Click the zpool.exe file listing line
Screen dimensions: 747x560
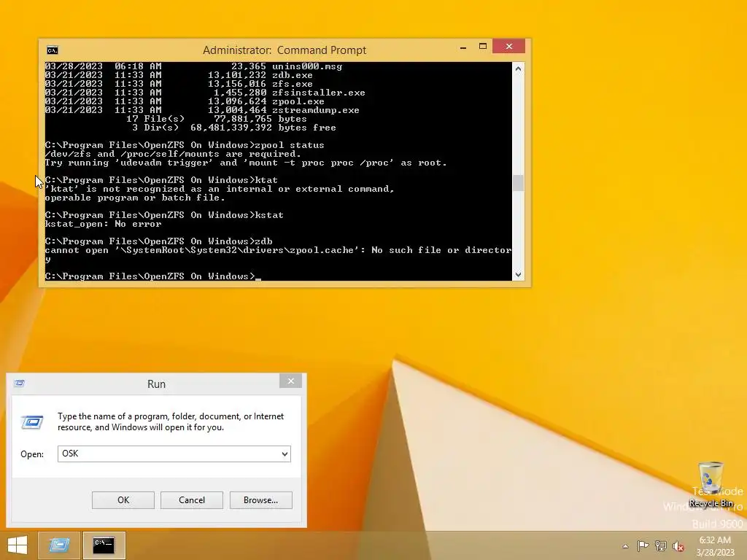(x=185, y=101)
